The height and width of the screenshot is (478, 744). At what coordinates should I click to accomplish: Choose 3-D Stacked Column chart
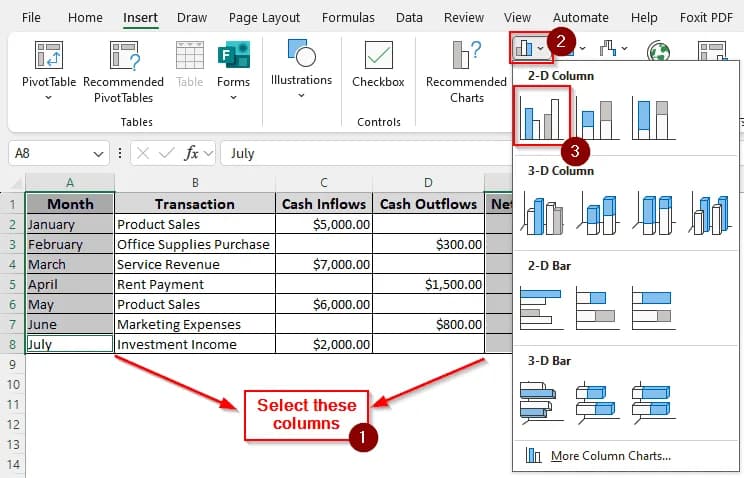click(597, 213)
